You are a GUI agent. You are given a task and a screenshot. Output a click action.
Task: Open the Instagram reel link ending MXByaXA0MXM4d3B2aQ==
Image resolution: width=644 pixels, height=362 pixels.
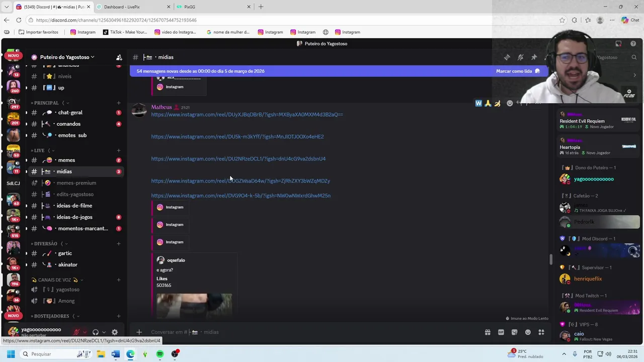(x=247, y=115)
